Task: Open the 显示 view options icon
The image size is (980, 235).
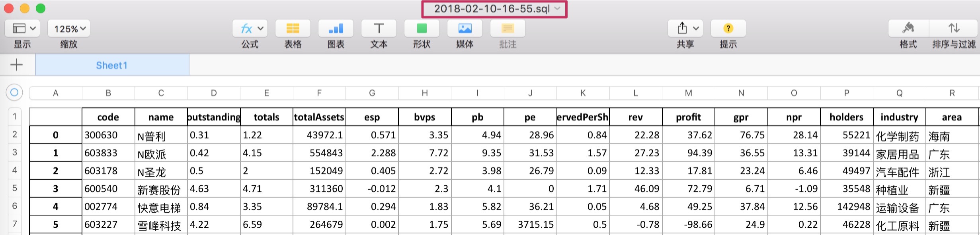Action: click(22, 29)
